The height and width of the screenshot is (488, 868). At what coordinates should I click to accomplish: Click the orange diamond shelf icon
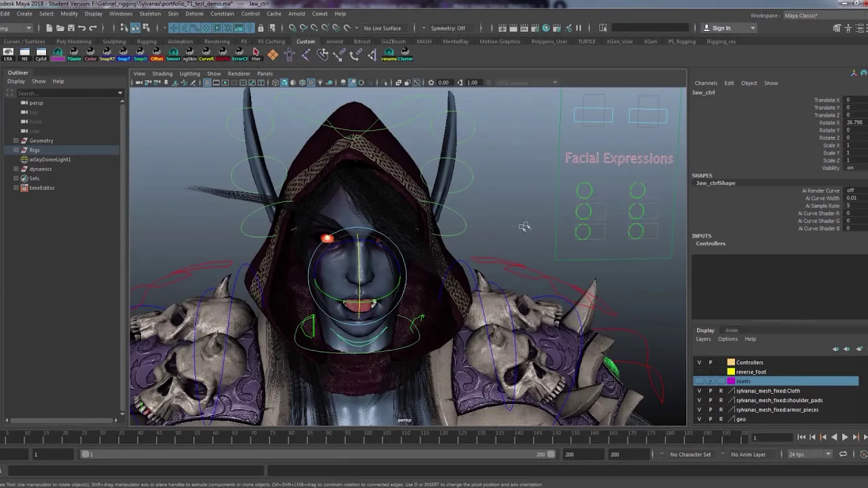[x=273, y=54]
